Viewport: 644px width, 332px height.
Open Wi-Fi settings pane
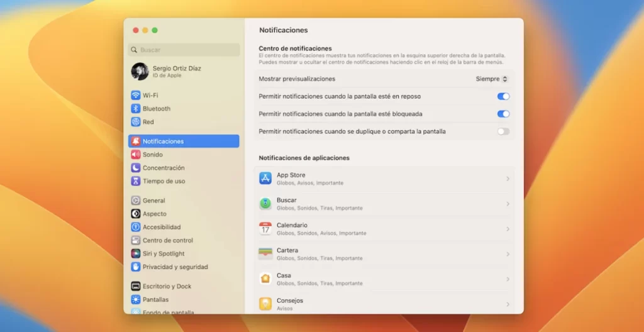pyautogui.click(x=184, y=96)
